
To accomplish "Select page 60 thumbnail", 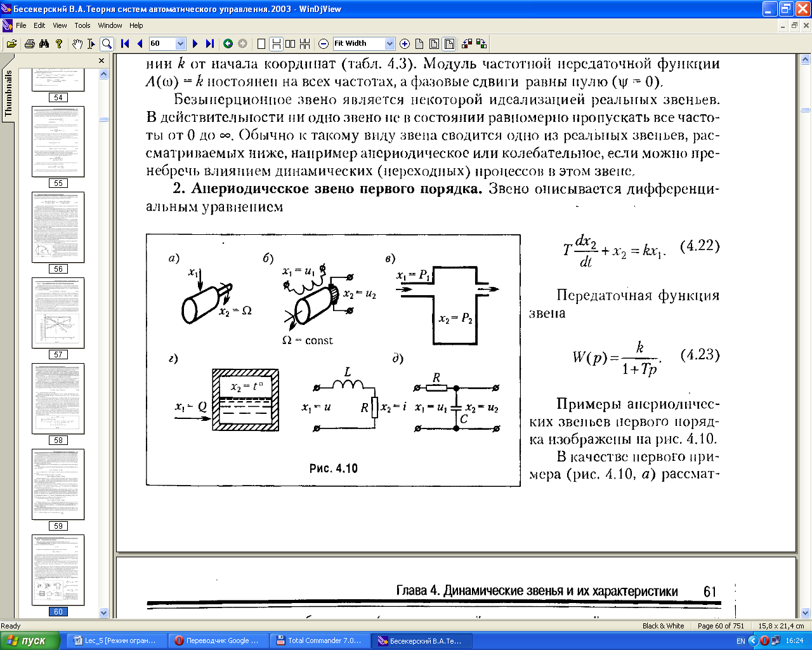I will 58,574.
